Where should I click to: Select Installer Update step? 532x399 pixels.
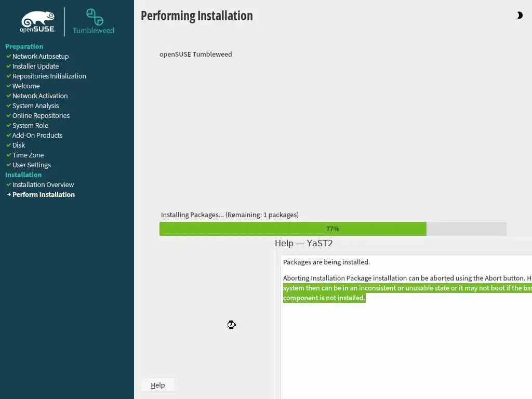coord(36,66)
